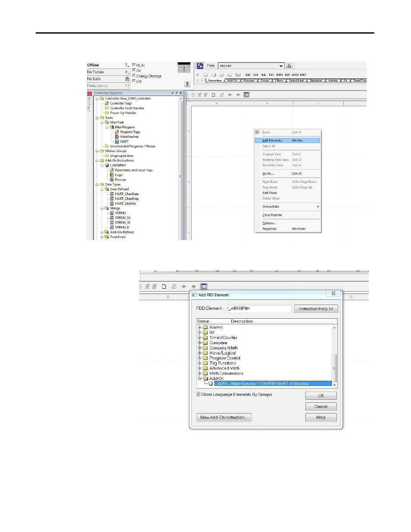Click the SUB instruction toolbar element
Image resolution: width=411 pixels, height=532 pixels.
pos(256,75)
